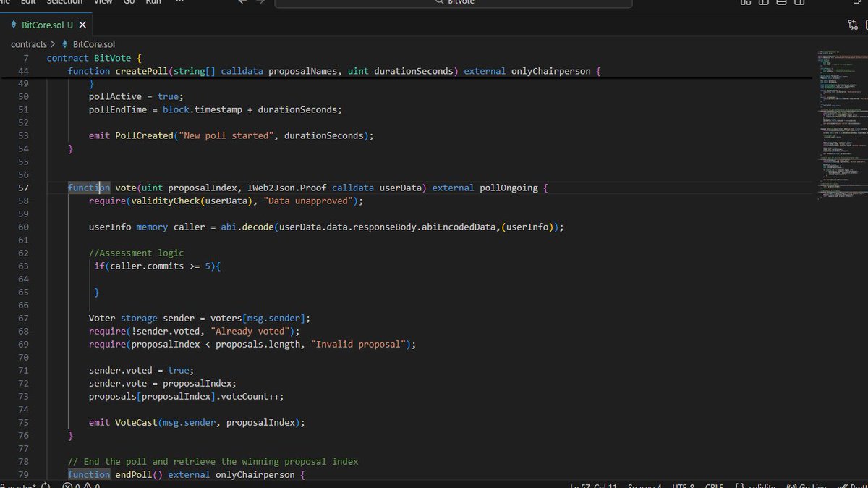Click the "Invalid proposal" string
This screenshot has height=488, width=868.
click(359, 344)
